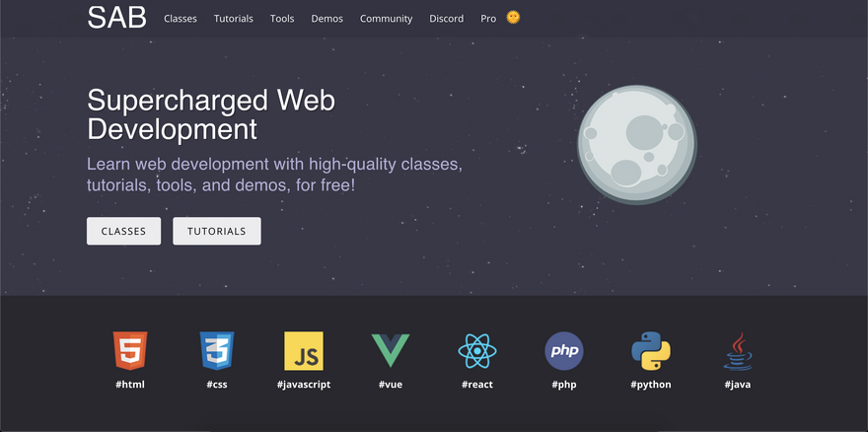Click the Pro link in the navbar
868x432 pixels.
(488, 19)
